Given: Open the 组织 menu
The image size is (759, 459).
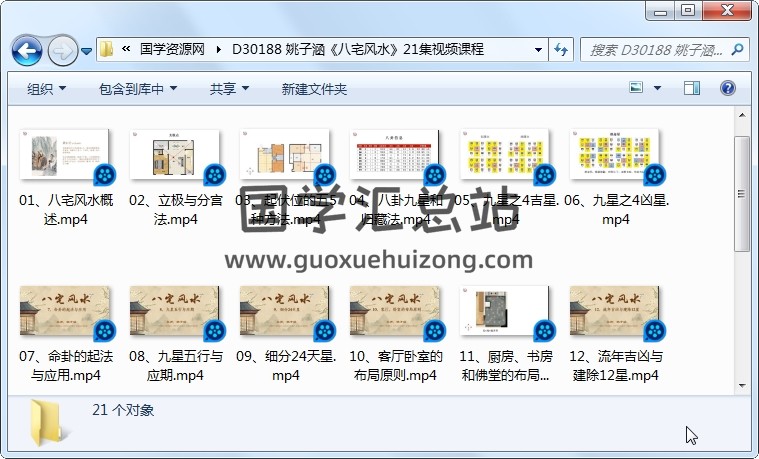Looking at the screenshot, I should [46, 89].
